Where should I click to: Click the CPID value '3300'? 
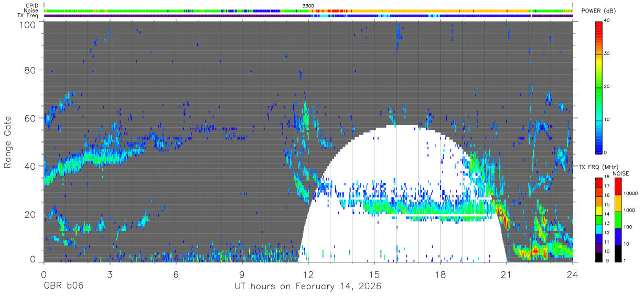[x=308, y=6]
